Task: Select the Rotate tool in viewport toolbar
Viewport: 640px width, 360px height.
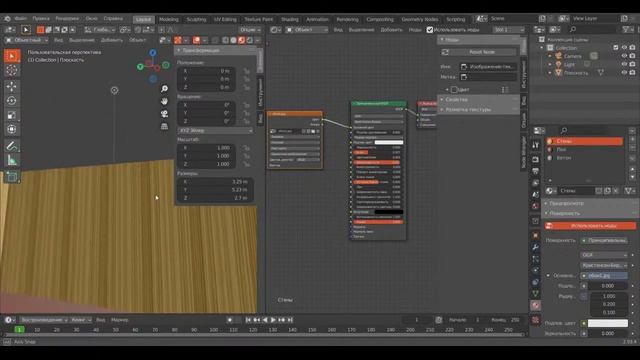Action: click(12, 100)
